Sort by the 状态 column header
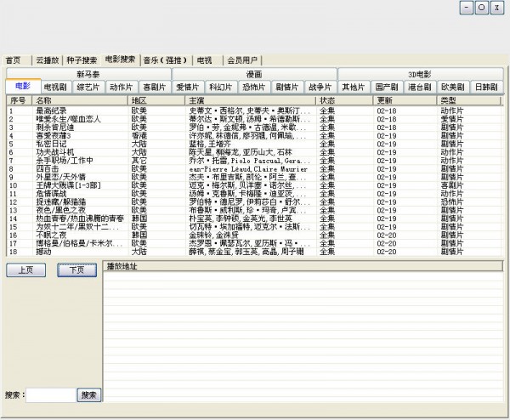This screenshot has width=510, height=420. [x=344, y=100]
